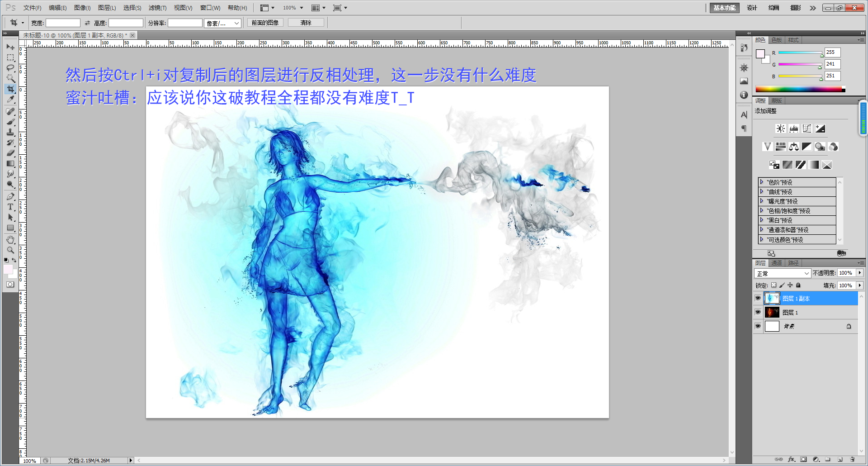
Task: Open the layer style fx menu
Action: pos(791,459)
